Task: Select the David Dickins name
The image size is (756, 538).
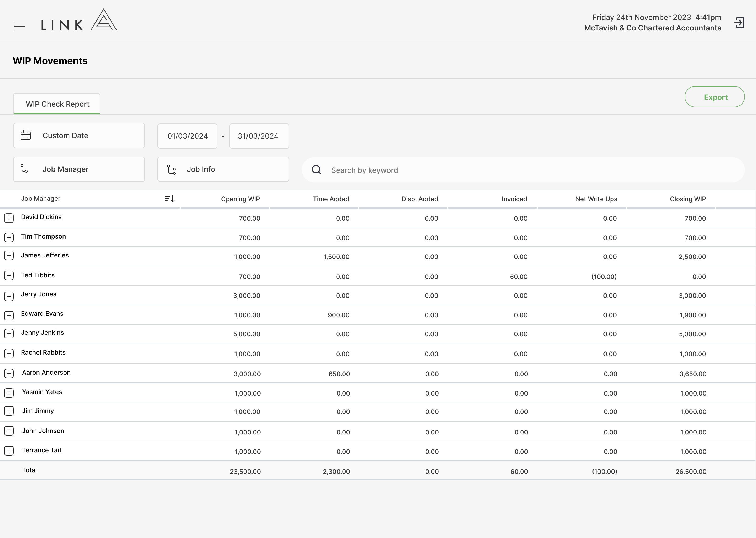Action: 41,217
